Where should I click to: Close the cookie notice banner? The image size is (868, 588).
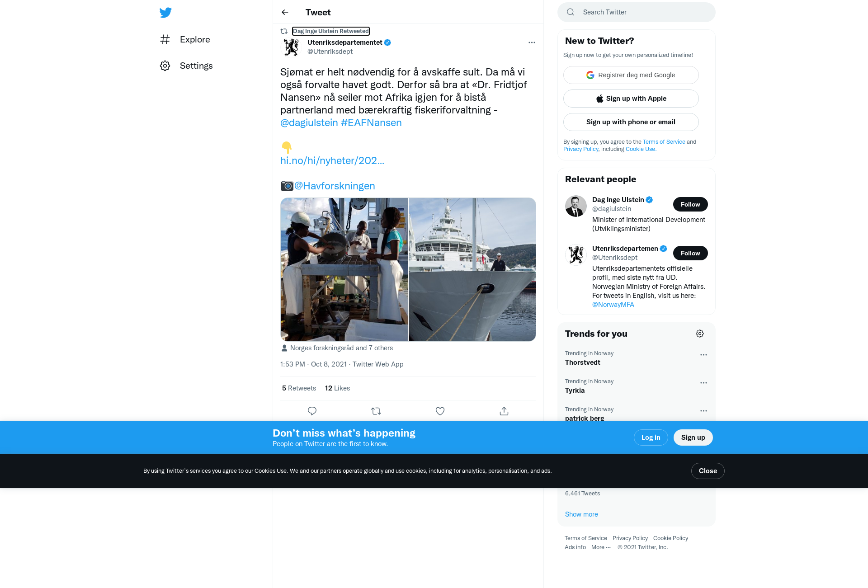708,471
